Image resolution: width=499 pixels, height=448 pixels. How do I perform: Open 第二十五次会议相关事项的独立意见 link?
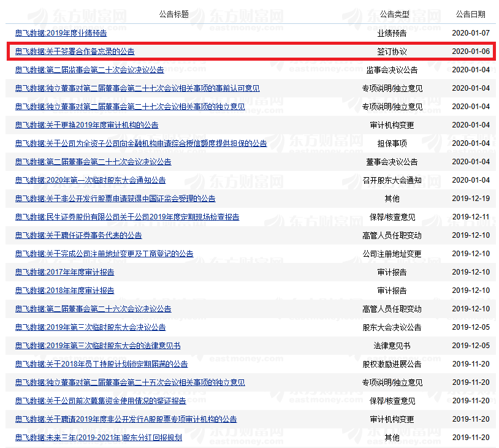pos(130,382)
